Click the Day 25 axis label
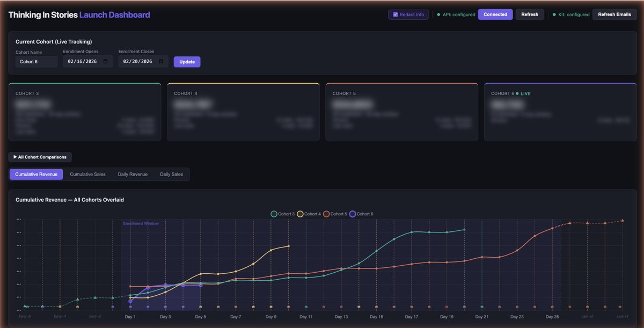Screen dimensions: 644x328 [x=552, y=317]
